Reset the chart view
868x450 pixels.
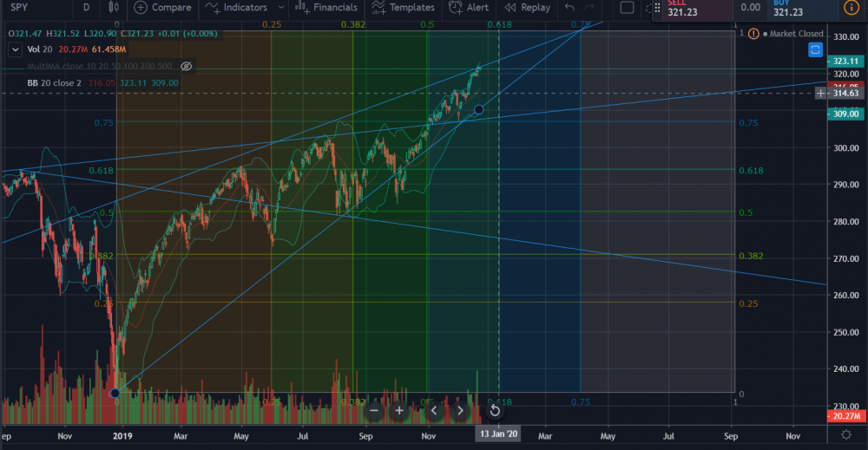point(495,411)
